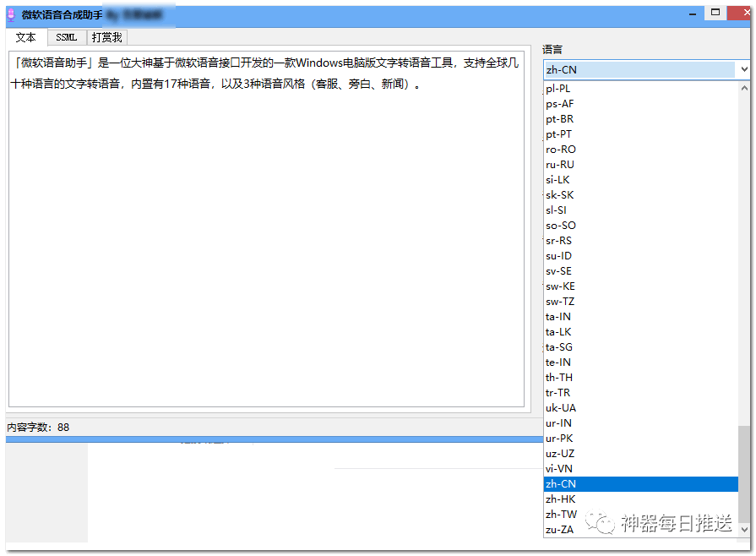Choose te-IN language entry
This screenshot has width=756, height=556.
641,362
